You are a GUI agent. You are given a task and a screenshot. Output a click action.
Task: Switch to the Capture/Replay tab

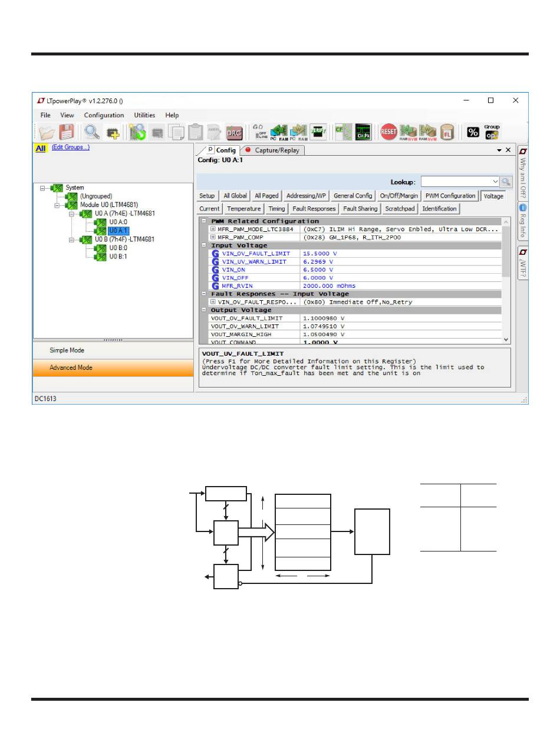272,150
